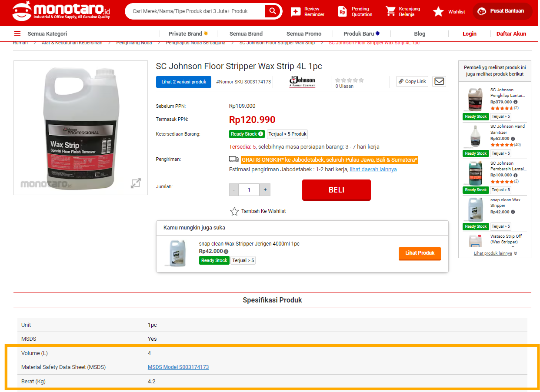Click SC Johnson Pembersih Lantai thumbnail

click(x=475, y=173)
